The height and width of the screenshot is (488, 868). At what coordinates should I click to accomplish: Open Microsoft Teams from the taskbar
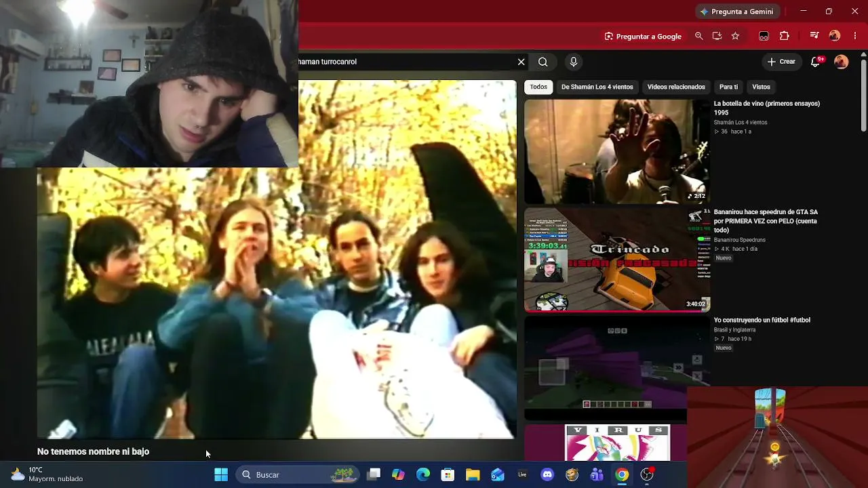click(x=597, y=474)
